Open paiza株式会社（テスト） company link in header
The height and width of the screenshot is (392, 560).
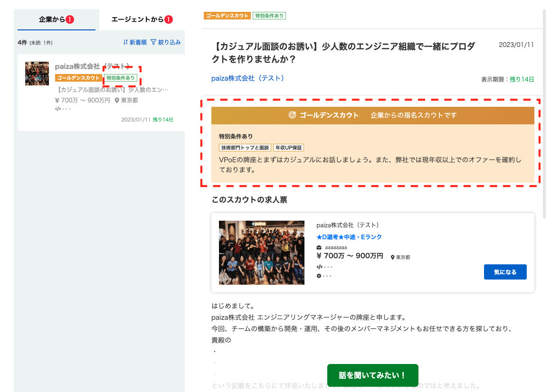point(248,78)
